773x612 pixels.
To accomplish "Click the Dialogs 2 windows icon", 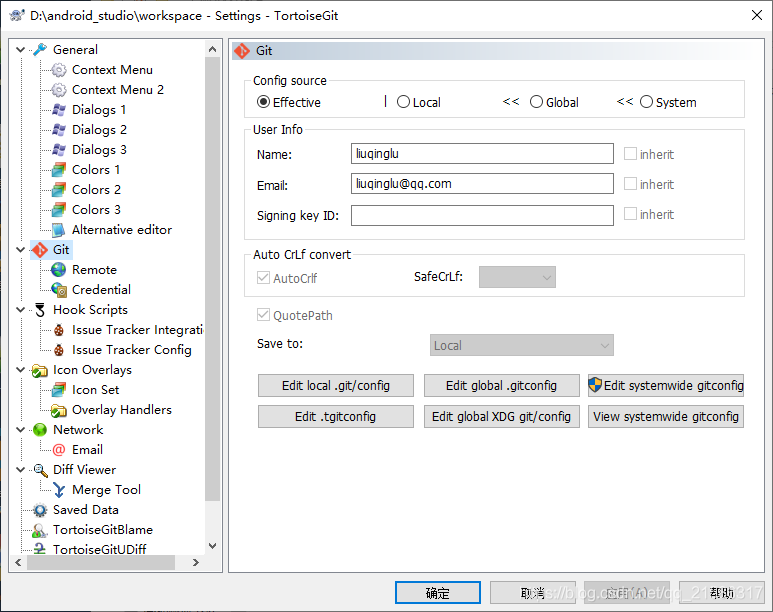I will coord(59,130).
